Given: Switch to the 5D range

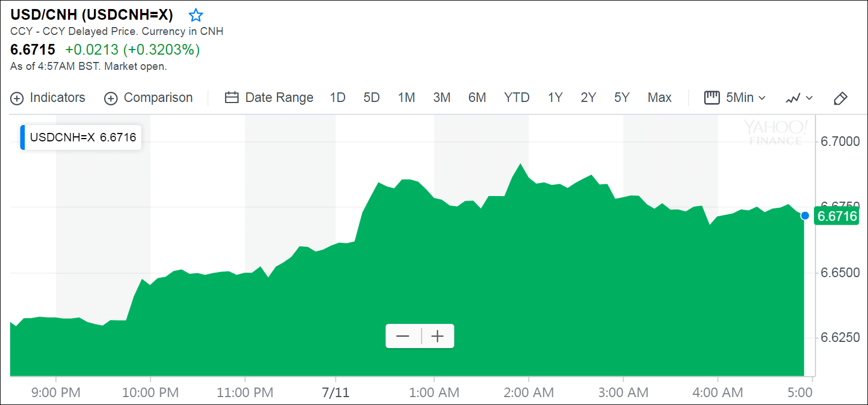Looking at the screenshot, I should coord(372,97).
